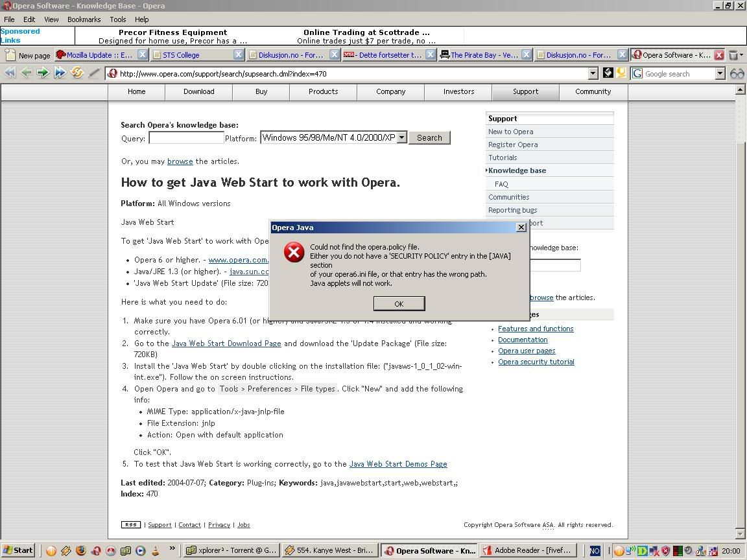Open Java Web Start Download Page link
The height and width of the screenshot is (560, 747).
tap(226, 344)
